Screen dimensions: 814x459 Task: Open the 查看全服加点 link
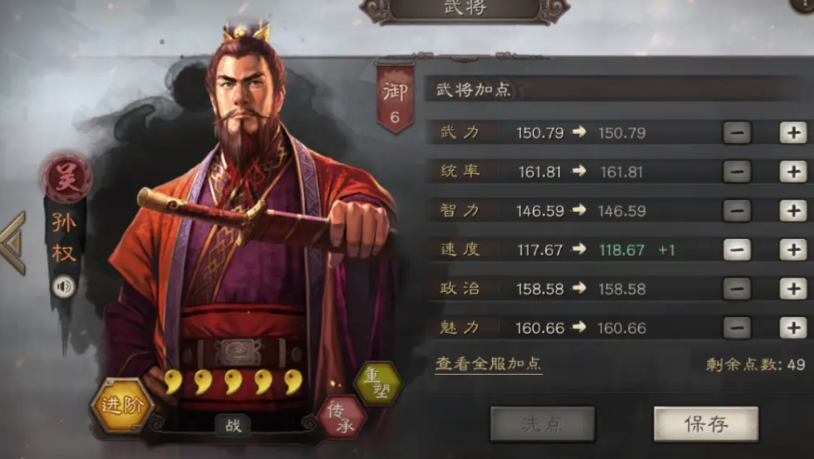pos(488,364)
